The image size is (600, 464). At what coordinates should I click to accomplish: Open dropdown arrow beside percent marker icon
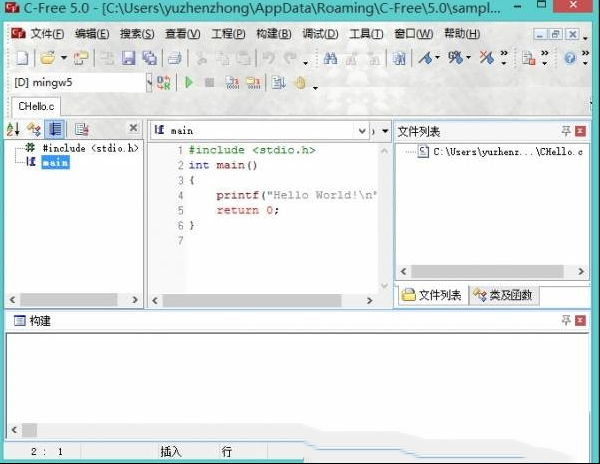point(468,57)
